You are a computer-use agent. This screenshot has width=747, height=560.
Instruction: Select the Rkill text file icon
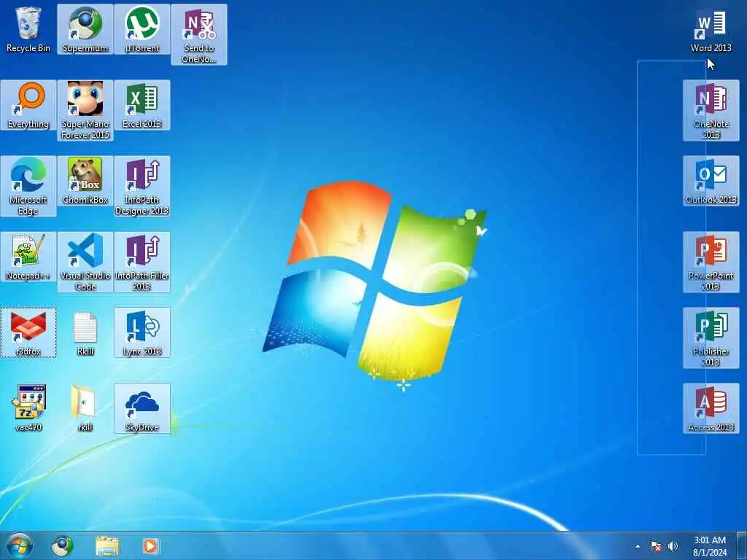(85, 332)
